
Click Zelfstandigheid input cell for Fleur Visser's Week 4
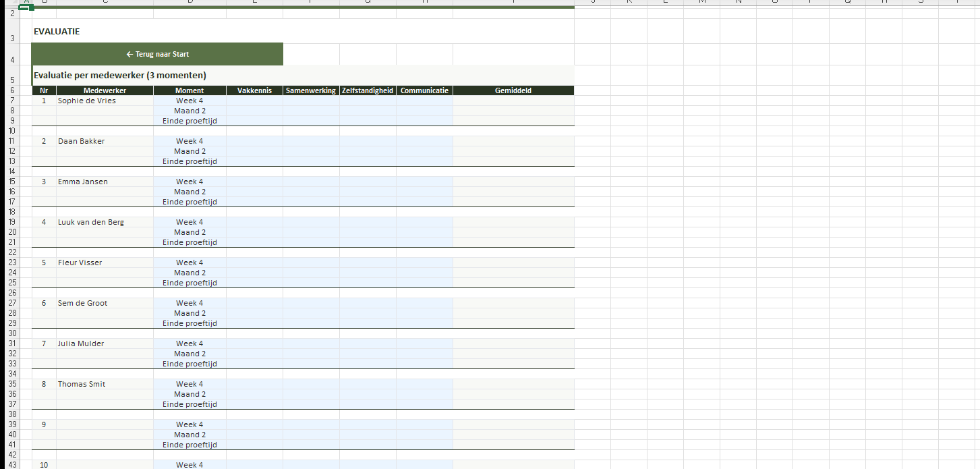368,263
